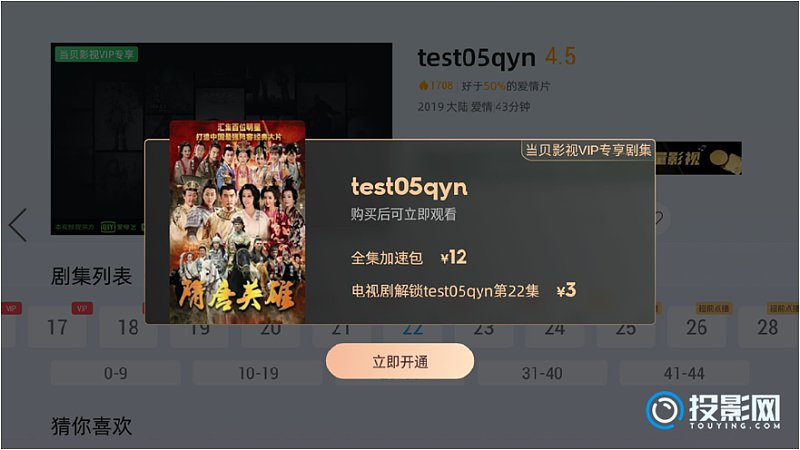Click the VIP banner behind the dialog
800x450 pixels.
[698, 158]
